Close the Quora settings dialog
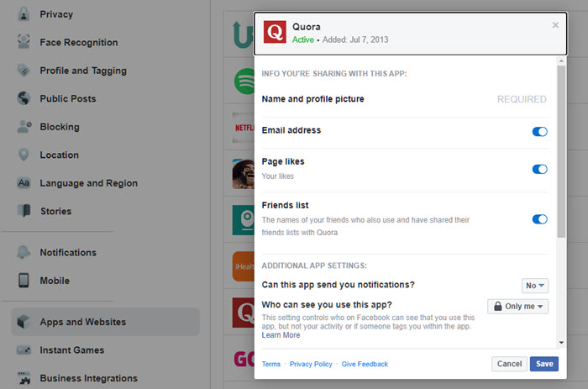This screenshot has width=588, height=389. 555,25
